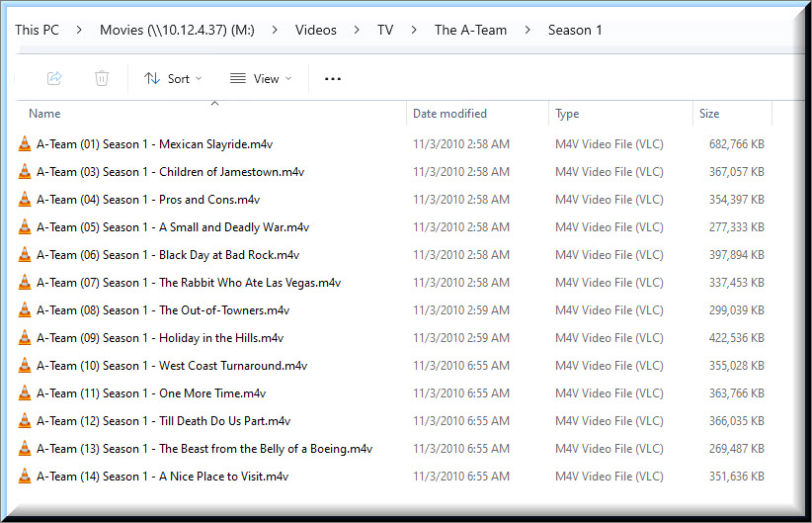The height and width of the screenshot is (523, 812).
Task: Go to Videos folder in breadcrumb
Action: pyautogui.click(x=316, y=30)
